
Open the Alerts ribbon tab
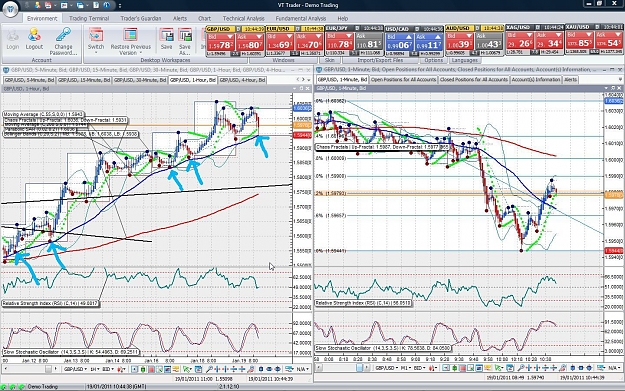point(180,18)
